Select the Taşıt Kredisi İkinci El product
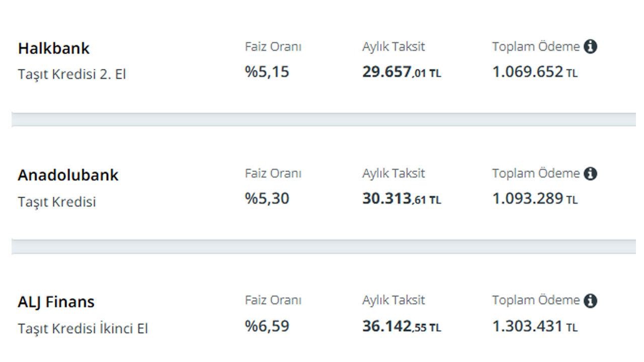Image resolution: width=644 pixels, height=362 pixels. (x=83, y=328)
